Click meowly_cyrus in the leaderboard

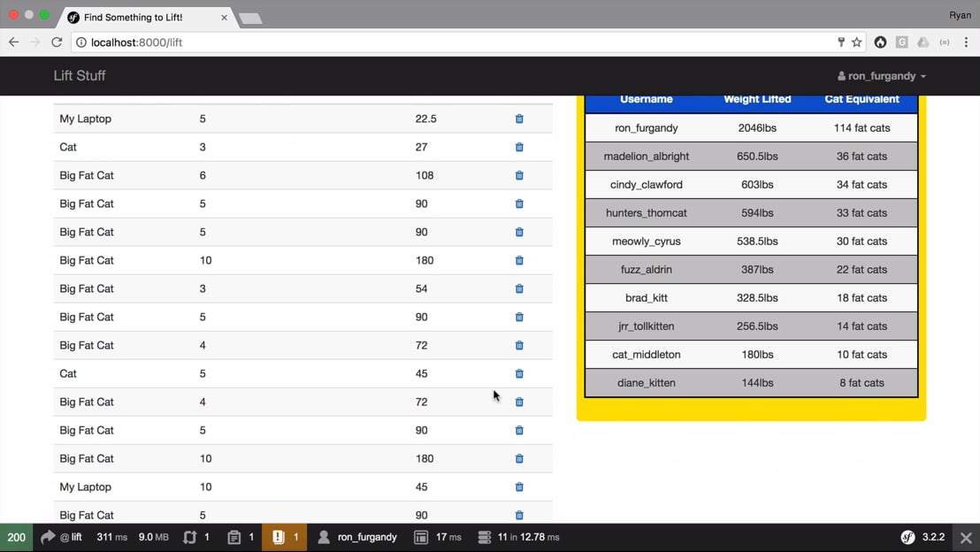(647, 241)
